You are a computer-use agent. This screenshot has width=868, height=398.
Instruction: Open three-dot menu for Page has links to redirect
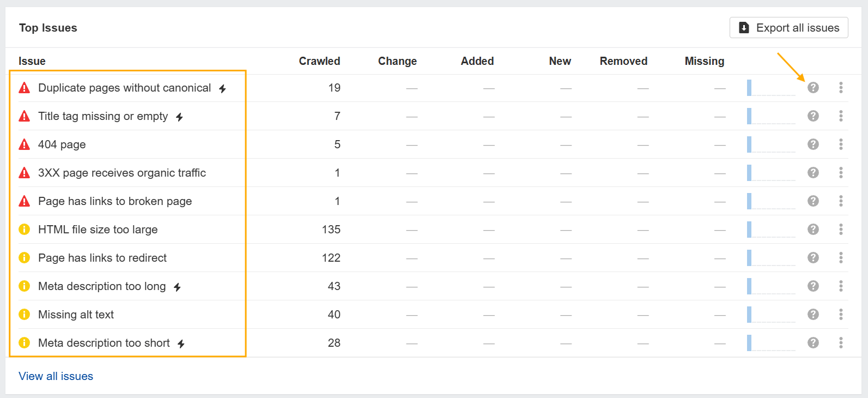[x=841, y=258]
